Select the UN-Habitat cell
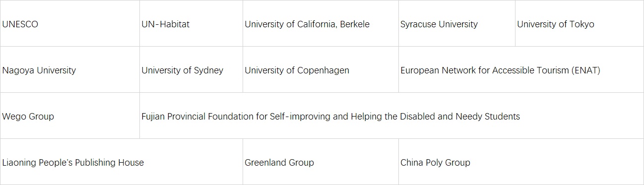This screenshot has width=644, height=185. [191, 24]
